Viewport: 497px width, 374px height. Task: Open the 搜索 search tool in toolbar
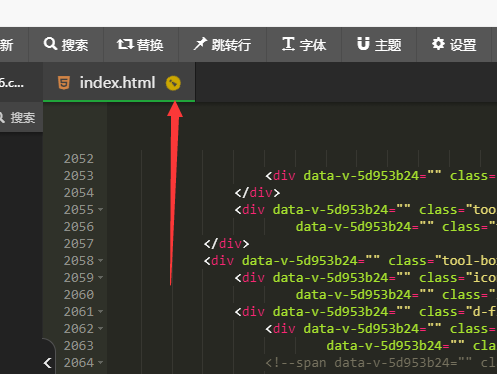(66, 45)
